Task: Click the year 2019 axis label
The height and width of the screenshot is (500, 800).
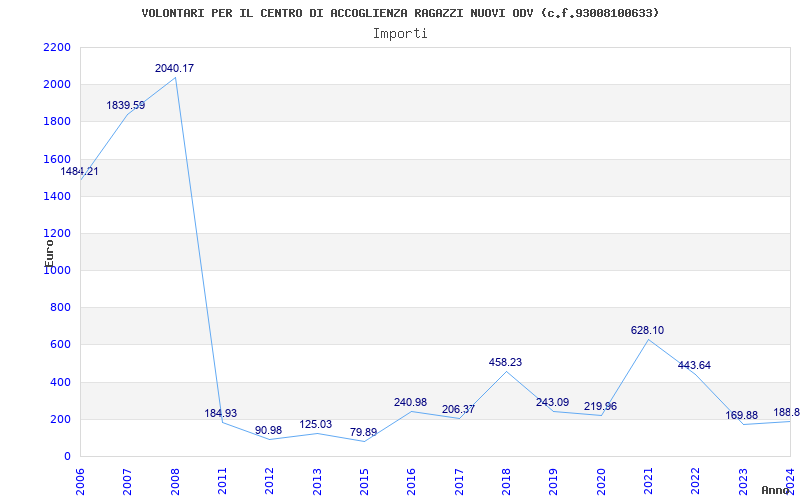Action: coord(554,482)
